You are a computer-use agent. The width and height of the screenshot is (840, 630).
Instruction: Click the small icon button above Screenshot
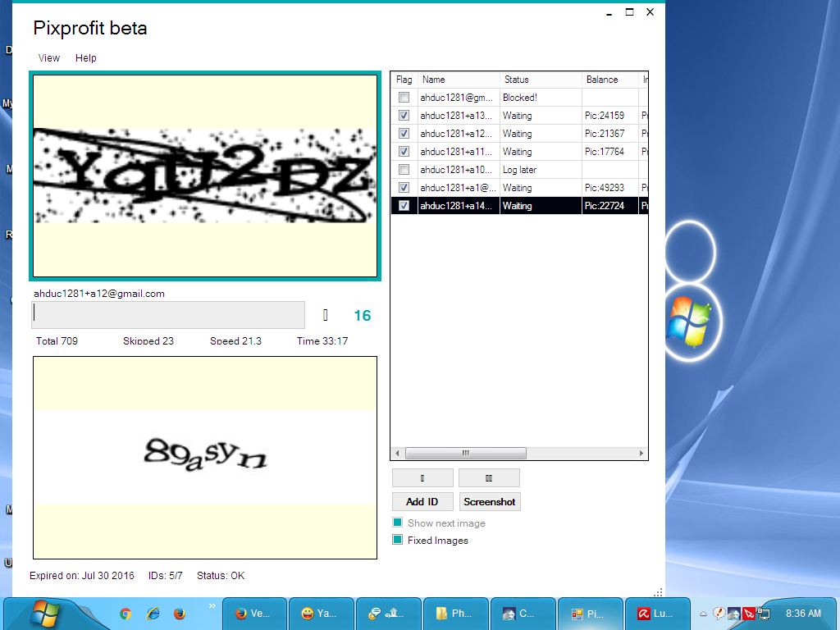489,478
